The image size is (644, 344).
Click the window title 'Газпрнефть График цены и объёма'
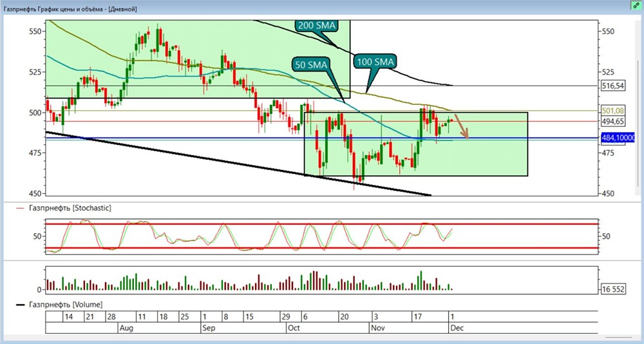coord(70,8)
